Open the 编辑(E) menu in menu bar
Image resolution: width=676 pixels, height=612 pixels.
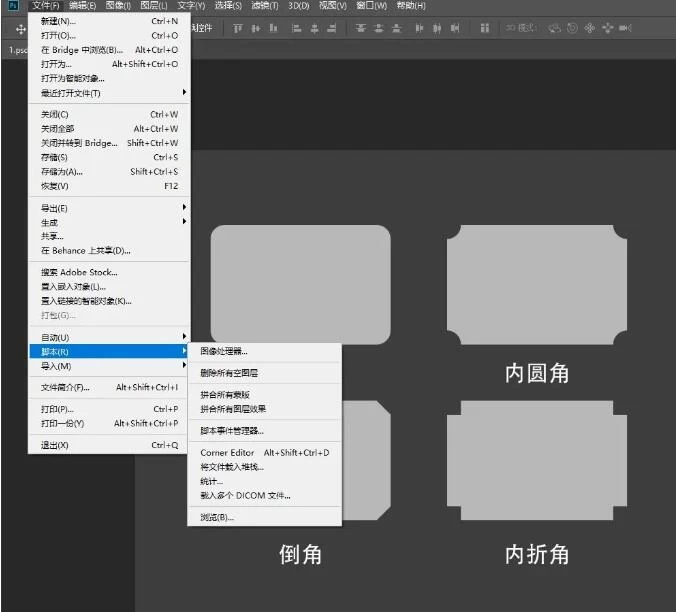pos(82,6)
